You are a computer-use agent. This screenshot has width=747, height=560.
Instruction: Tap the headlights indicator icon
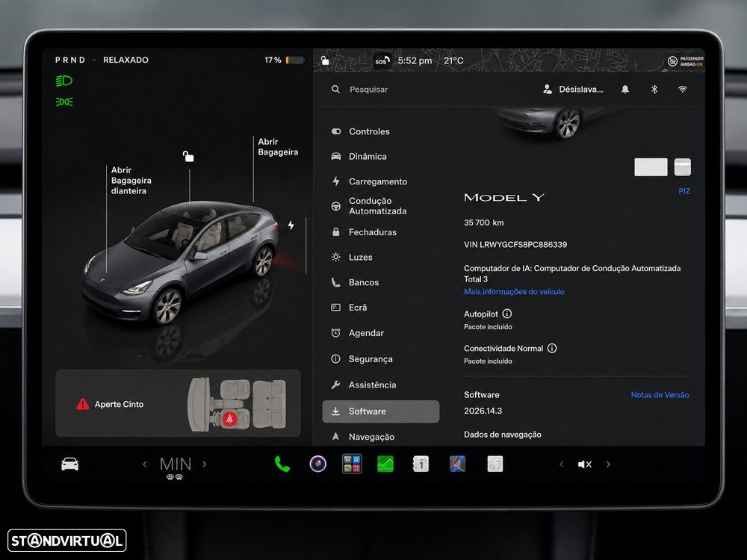coord(63,81)
